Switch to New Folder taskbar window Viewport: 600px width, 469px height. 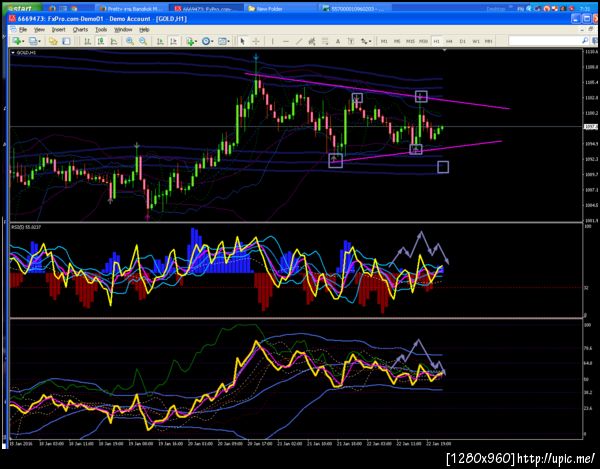(280, 8)
